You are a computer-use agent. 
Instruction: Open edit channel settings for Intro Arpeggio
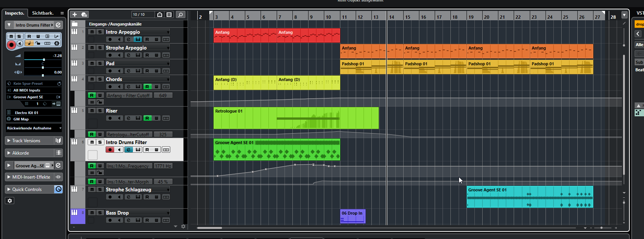tap(128, 39)
